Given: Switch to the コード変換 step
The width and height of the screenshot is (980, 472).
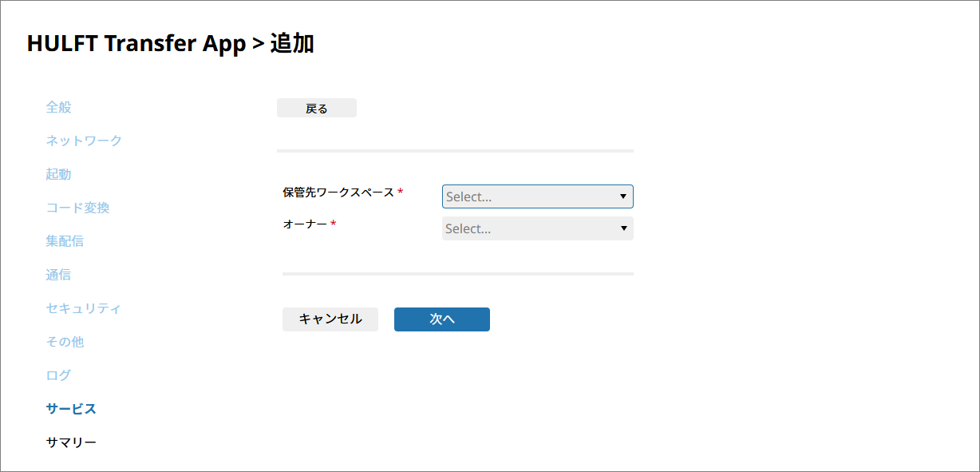Looking at the screenshot, I should [x=77, y=208].
